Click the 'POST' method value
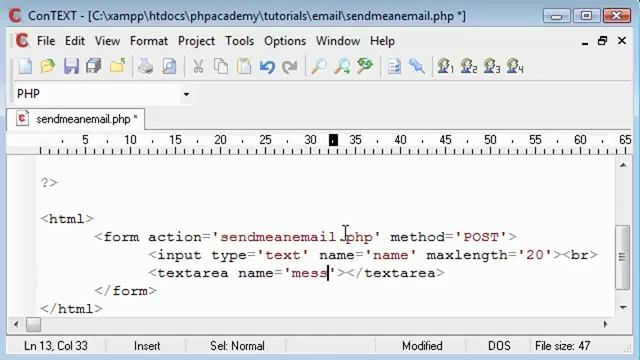Viewport: 640px width, 360px height. [481, 237]
